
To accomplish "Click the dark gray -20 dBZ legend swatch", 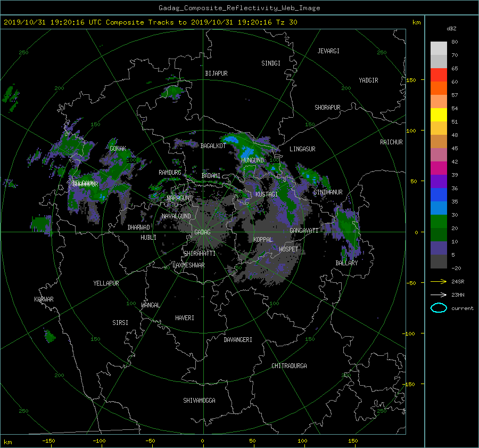I will click(x=439, y=262).
